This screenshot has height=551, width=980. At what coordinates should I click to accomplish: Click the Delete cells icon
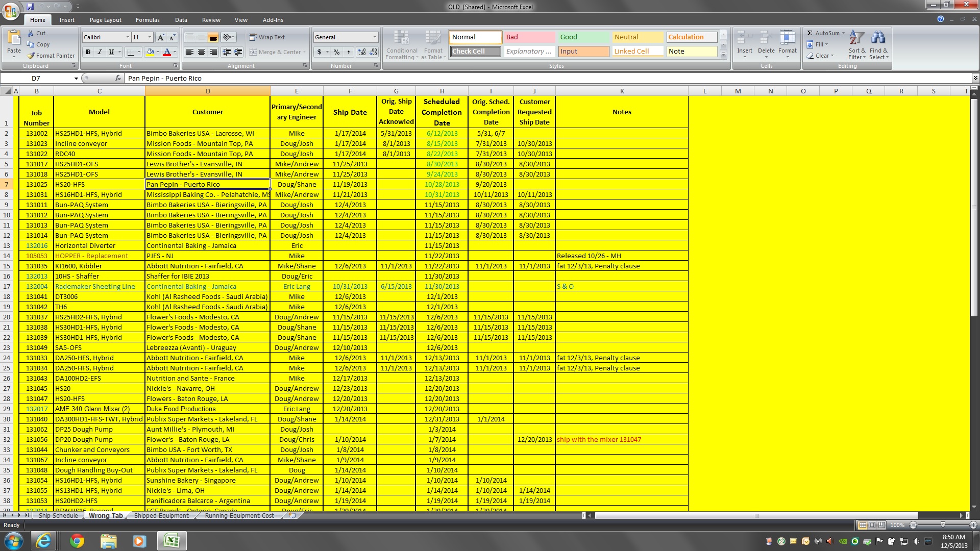(766, 38)
